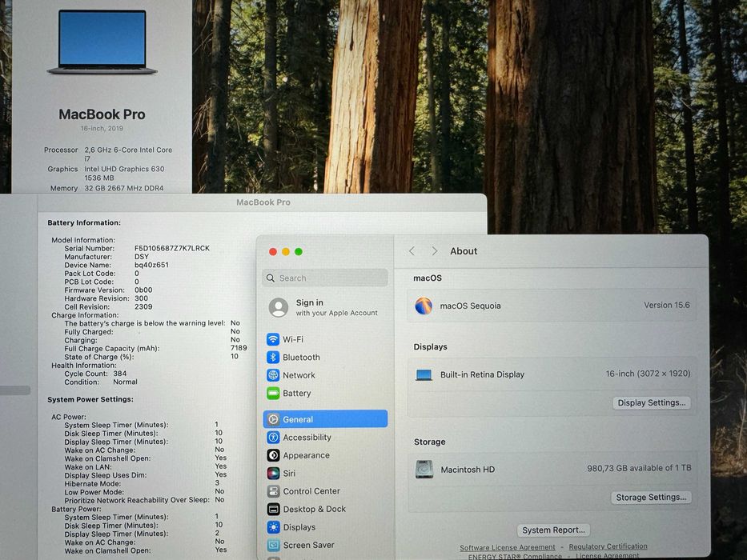The width and height of the screenshot is (747, 560).
Task: Open the Desktop & Dock icon
Action: (274, 509)
